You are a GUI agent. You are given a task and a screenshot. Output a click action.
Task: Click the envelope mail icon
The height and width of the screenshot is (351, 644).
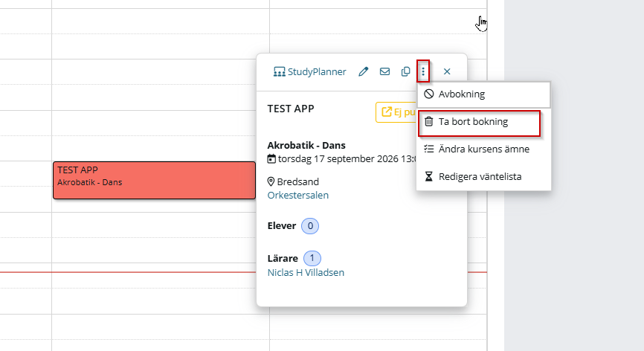385,72
